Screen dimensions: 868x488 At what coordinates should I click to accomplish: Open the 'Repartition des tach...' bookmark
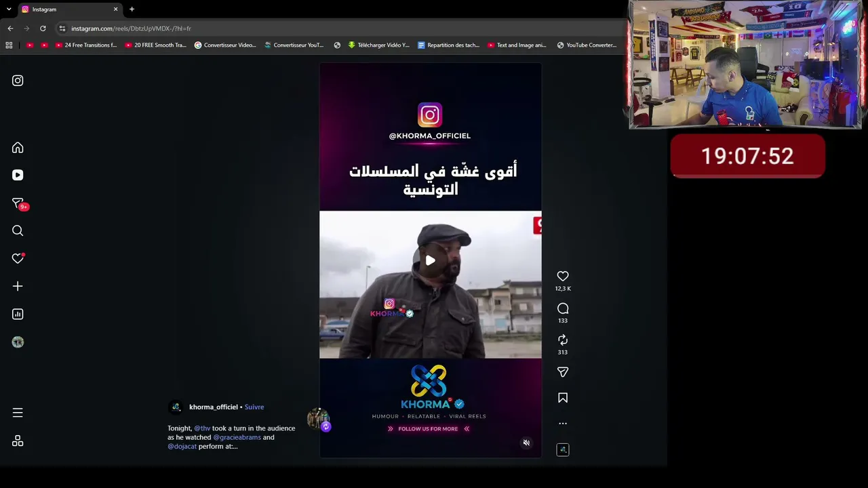[x=448, y=45]
